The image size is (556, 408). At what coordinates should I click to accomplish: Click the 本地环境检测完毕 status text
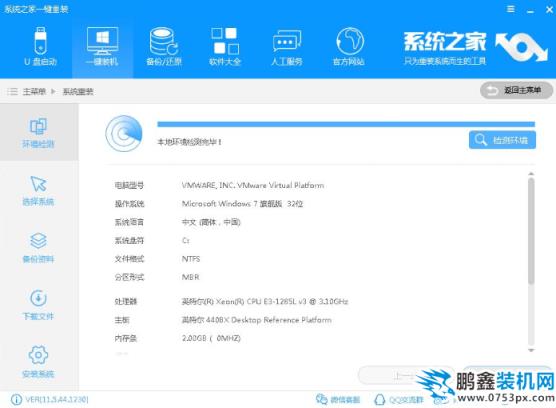pyautogui.click(x=189, y=142)
